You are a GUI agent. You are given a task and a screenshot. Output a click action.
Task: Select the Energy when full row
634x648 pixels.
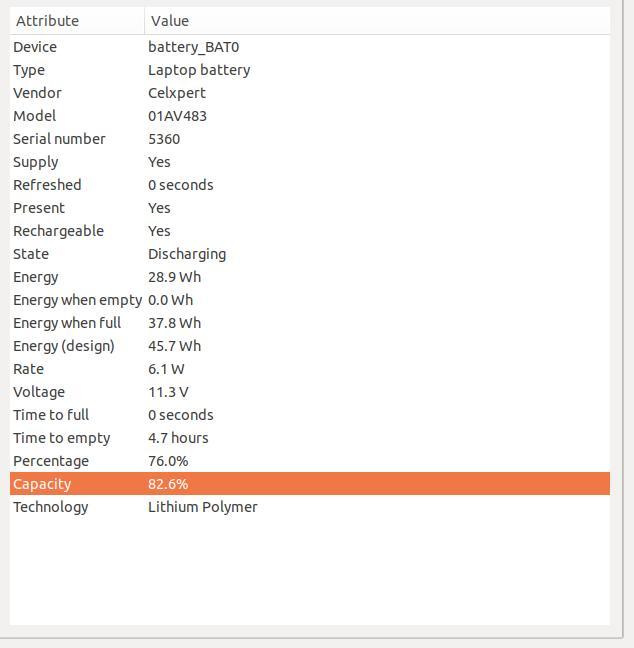pos(310,323)
